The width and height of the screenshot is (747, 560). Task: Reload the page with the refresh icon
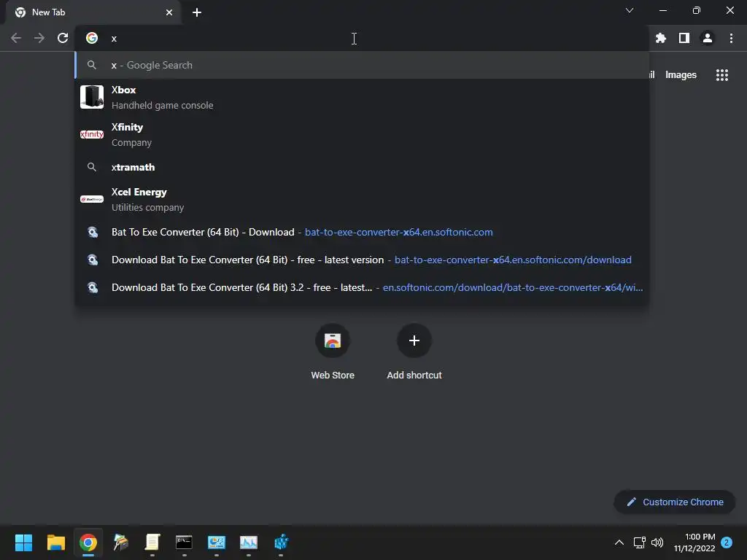pos(63,38)
